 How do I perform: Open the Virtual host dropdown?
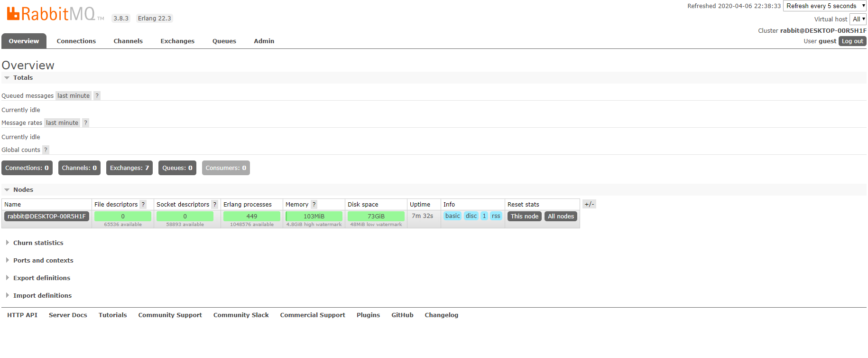tap(858, 19)
